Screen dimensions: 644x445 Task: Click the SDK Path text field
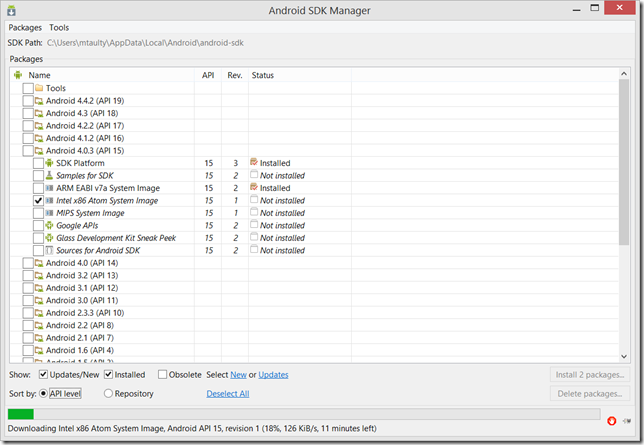pyautogui.click(x=145, y=43)
